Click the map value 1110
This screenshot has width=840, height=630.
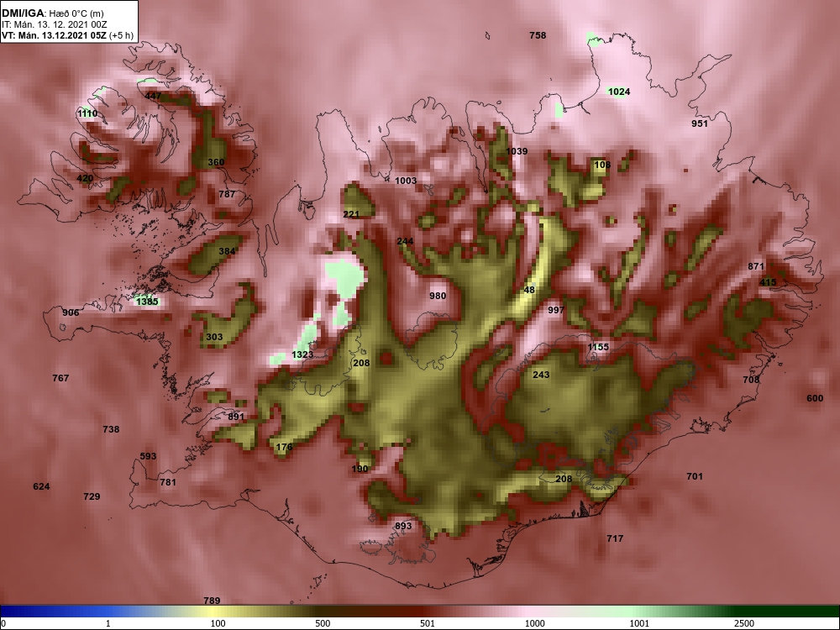pyautogui.click(x=87, y=113)
